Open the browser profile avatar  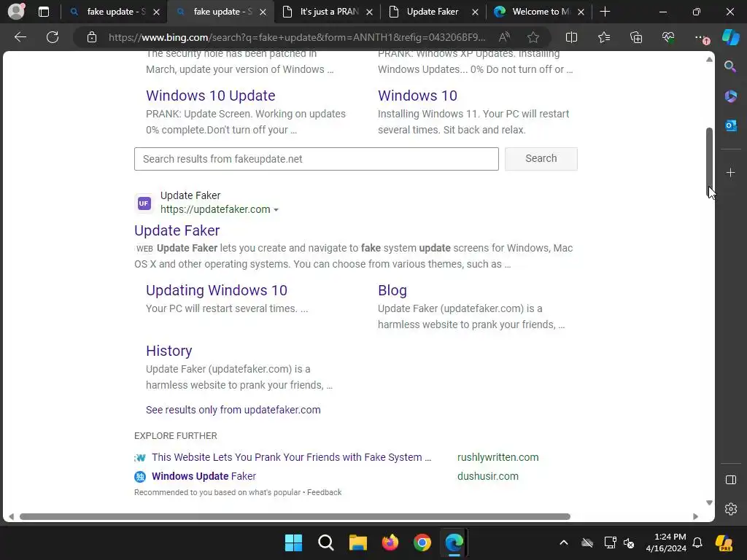(16, 12)
